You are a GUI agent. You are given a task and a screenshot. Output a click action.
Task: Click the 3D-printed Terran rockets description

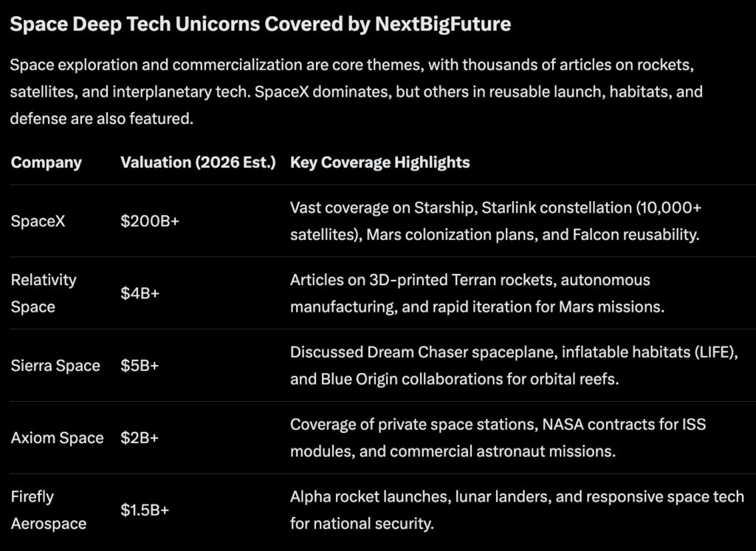coord(477,293)
